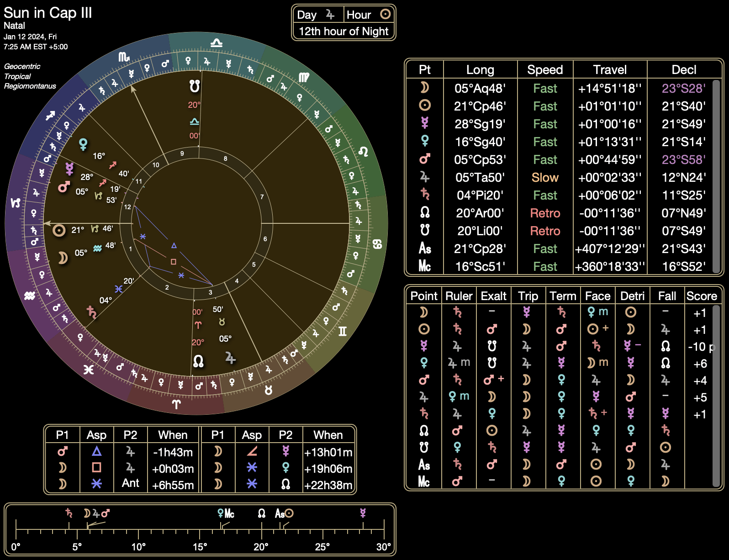This screenshot has height=560, width=729.
Task: Select the North Node glyph in the wheel
Action: click(x=198, y=361)
